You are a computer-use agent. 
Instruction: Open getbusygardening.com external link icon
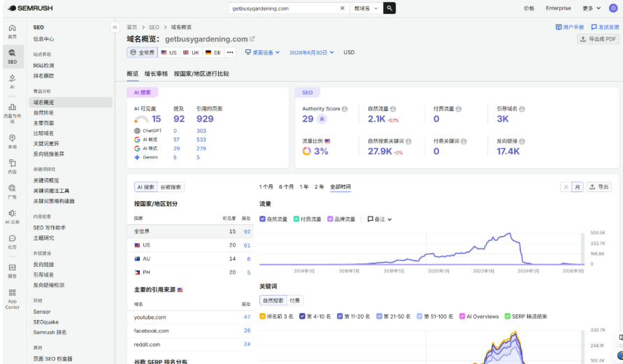point(252,39)
